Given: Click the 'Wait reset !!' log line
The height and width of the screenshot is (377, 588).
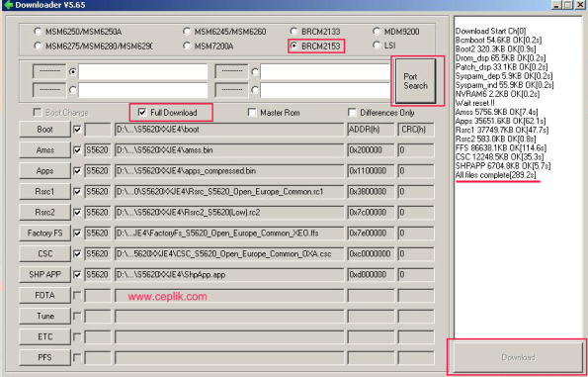Looking at the screenshot, I should [474, 103].
